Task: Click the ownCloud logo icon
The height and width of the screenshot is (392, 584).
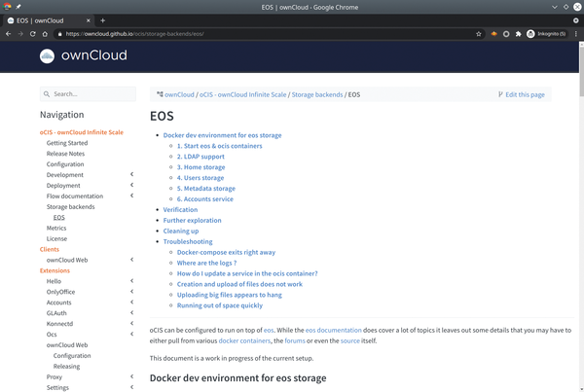Action: [47, 55]
